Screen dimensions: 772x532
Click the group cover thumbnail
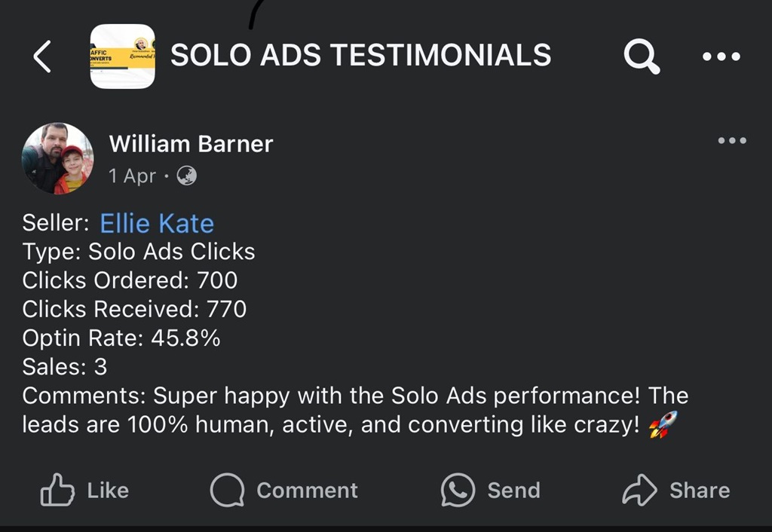pos(122,57)
